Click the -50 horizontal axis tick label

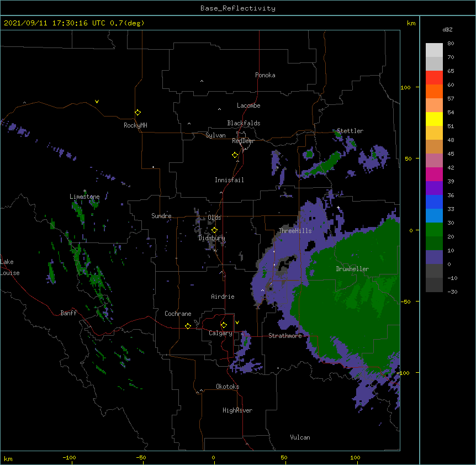[141, 458]
